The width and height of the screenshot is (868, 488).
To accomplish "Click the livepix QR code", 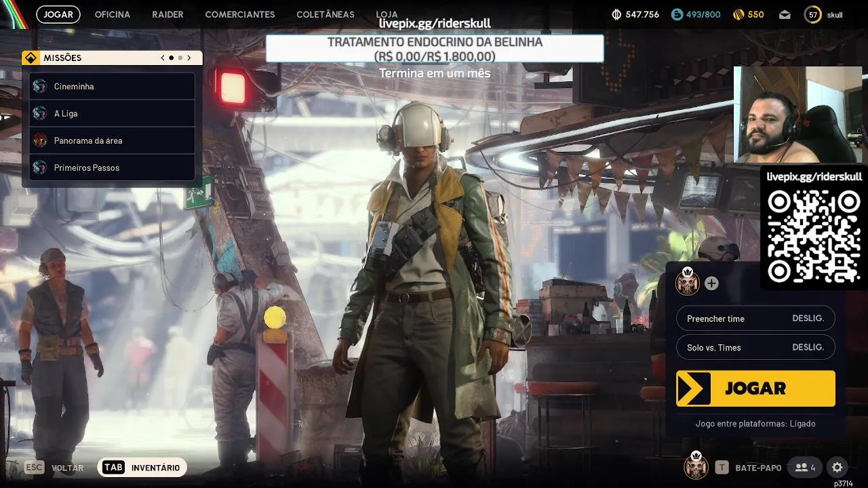I will 814,236.
